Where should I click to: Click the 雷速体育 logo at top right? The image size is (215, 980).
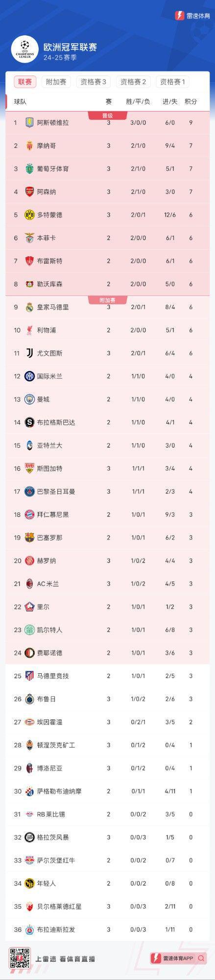point(192,16)
